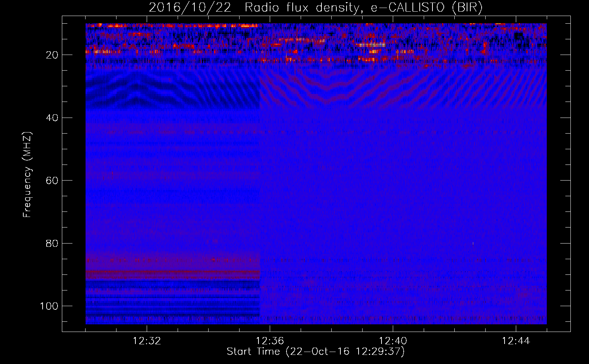The height and width of the screenshot is (364, 589).
Task: Click the 'Start Time (22-Oct-16 12:29:37)' label
Action: point(316,352)
